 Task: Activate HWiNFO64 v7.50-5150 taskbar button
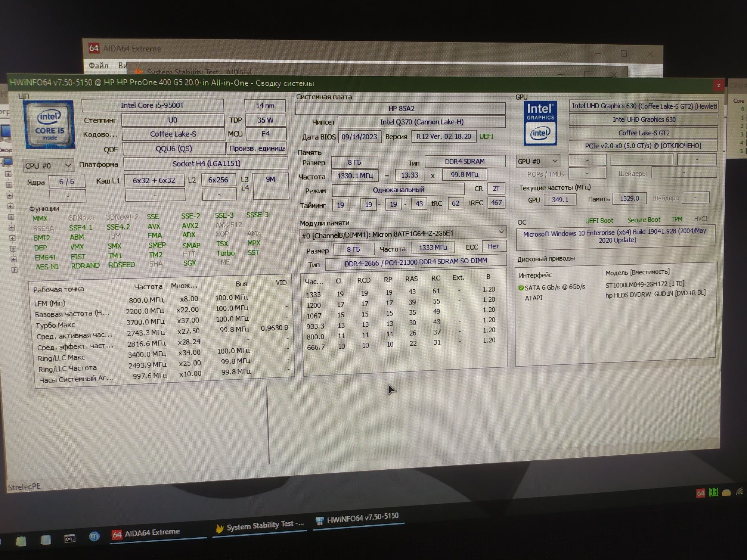358,518
